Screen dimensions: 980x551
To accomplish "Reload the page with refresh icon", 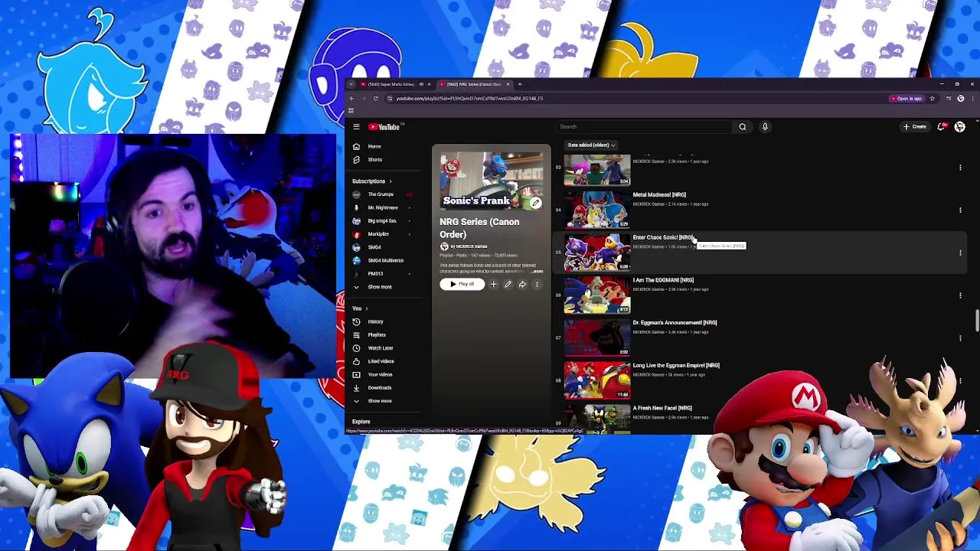I will [x=375, y=99].
